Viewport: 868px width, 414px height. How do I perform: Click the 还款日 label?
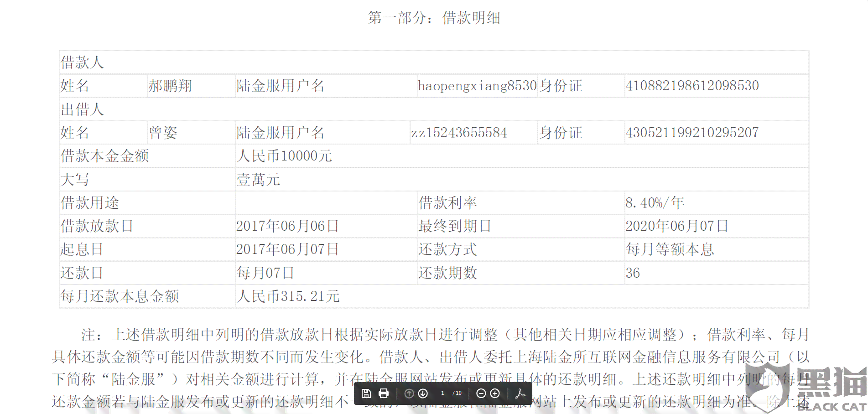click(82, 273)
